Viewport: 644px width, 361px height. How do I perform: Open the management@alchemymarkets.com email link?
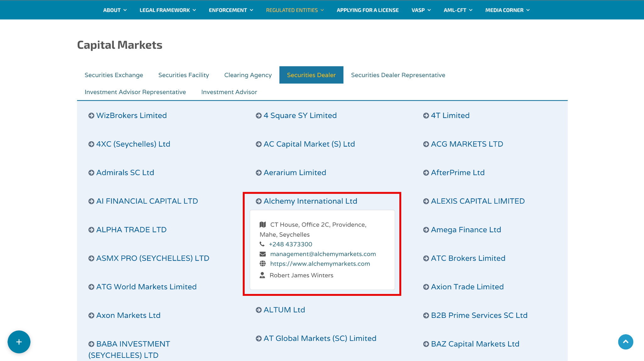point(323,254)
